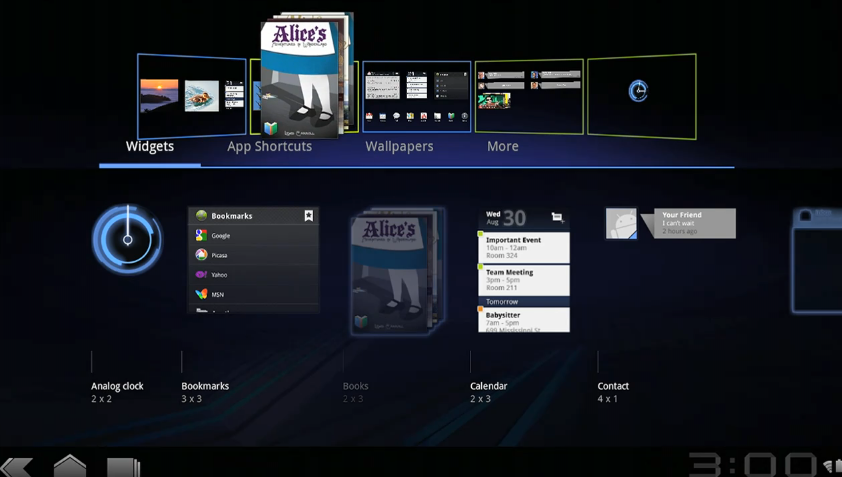Click the Picasa bookmark row
The width and height of the screenshot is (842, 477).
(x=253, y=255)
